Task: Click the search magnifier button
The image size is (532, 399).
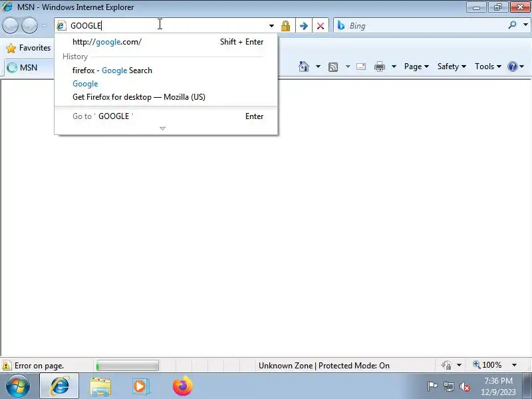Action: tap(512, 25)
